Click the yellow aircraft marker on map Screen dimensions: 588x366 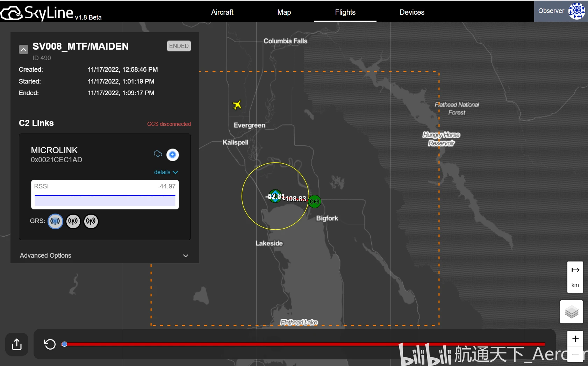[x=237, y=105]
